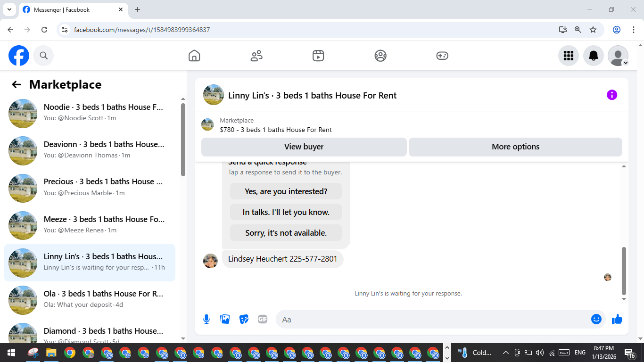Click the "$780 - 3 beds 1 baths House For Rent" listing text

(276, 130)
